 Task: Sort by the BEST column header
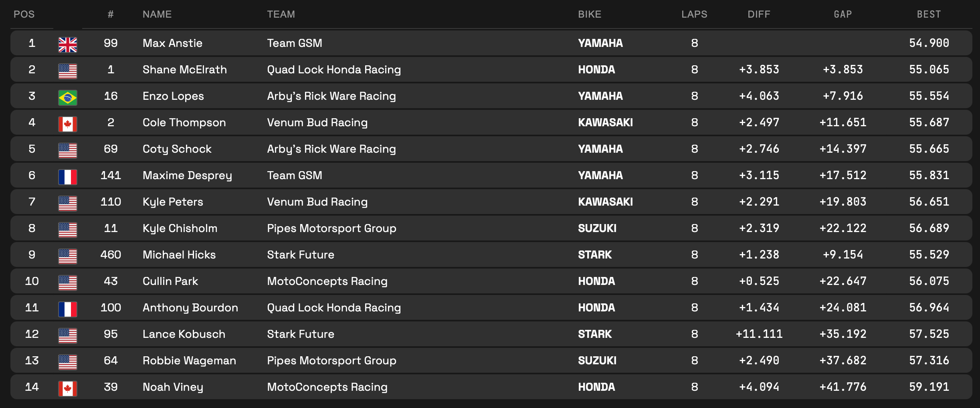tap(929, 14)
